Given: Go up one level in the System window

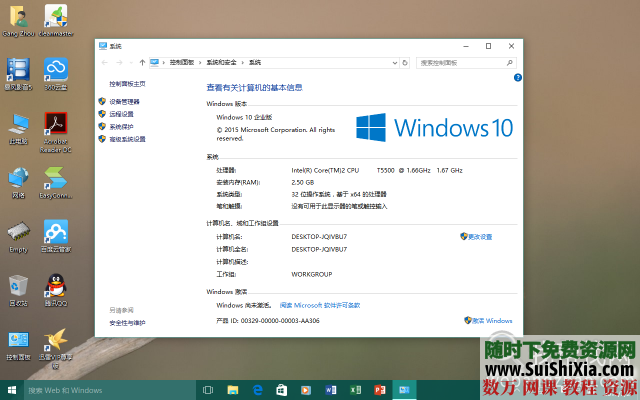Looking at the screenshot, I should point(142,62).
